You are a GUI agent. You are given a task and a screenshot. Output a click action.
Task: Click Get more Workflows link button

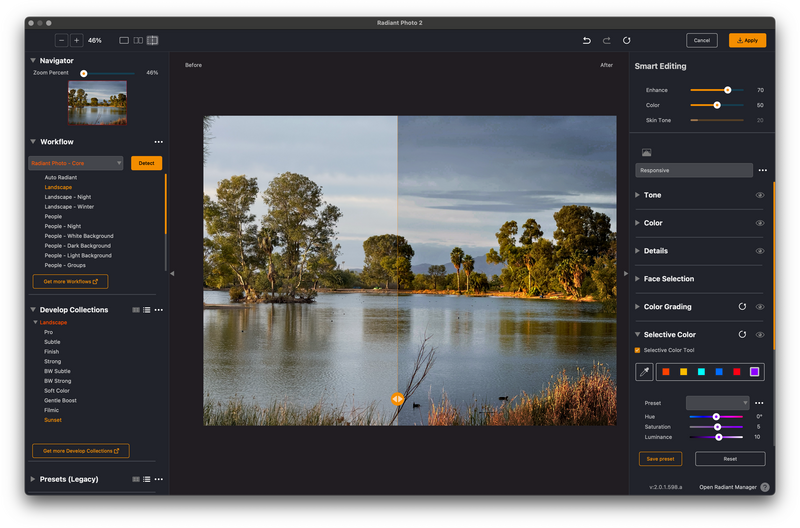70,282
